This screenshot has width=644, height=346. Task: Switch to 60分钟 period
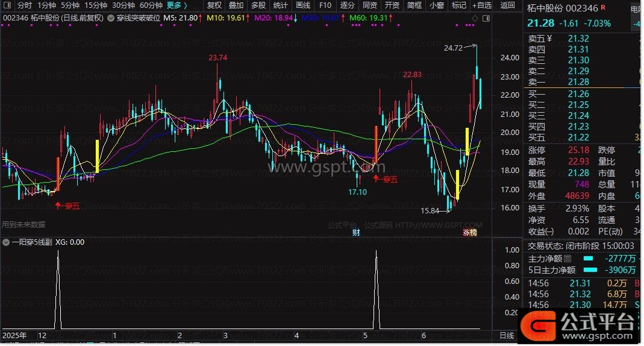click(151, 5)
